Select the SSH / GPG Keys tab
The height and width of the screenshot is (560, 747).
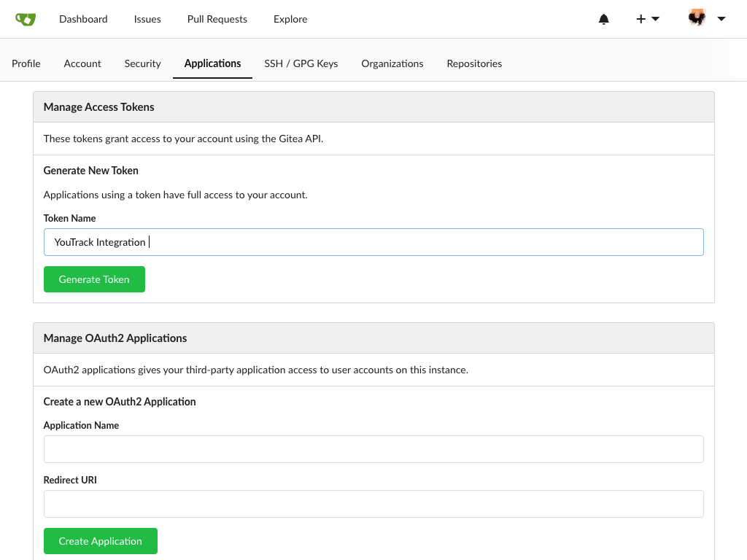(x=301, y=63)
